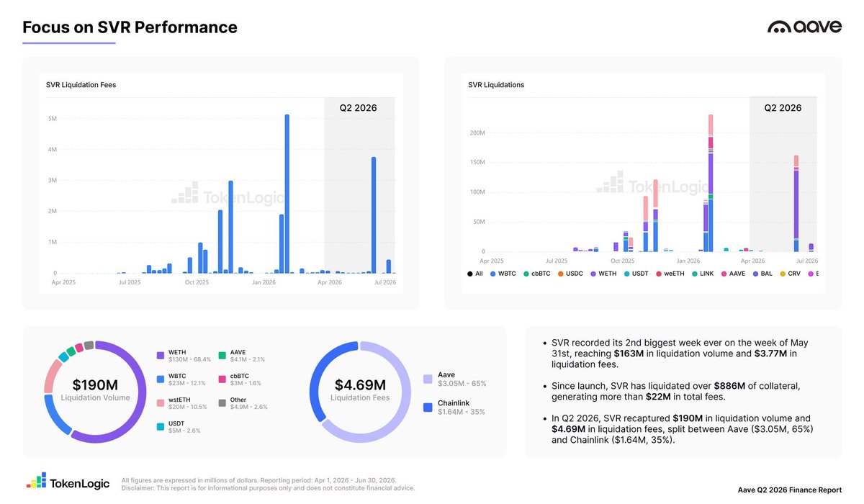Click the pink wstETH $20M swatch
864x504 pixels.
[161, 402]
